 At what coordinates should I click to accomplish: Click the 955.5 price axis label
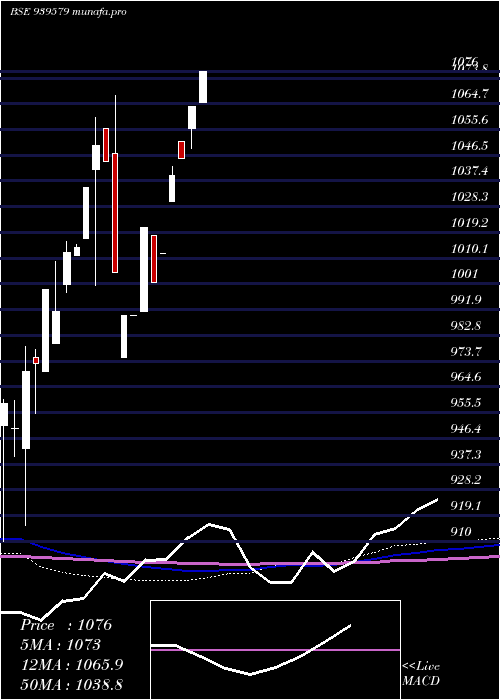[x=466, y=403]
